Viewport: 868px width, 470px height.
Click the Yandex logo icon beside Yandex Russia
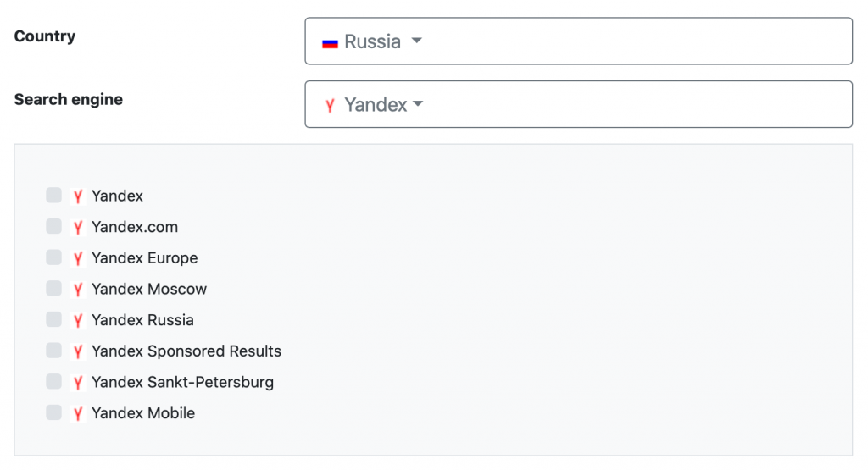pos(78,320)
